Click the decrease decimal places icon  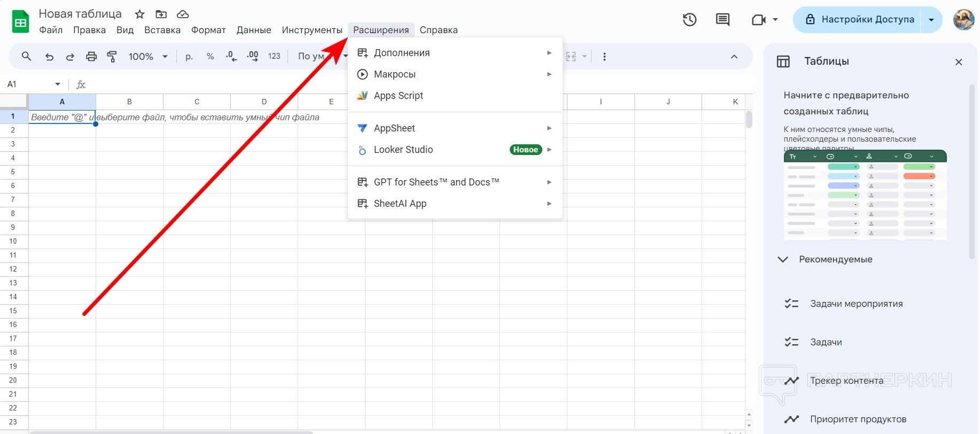(x=231, y=57)
